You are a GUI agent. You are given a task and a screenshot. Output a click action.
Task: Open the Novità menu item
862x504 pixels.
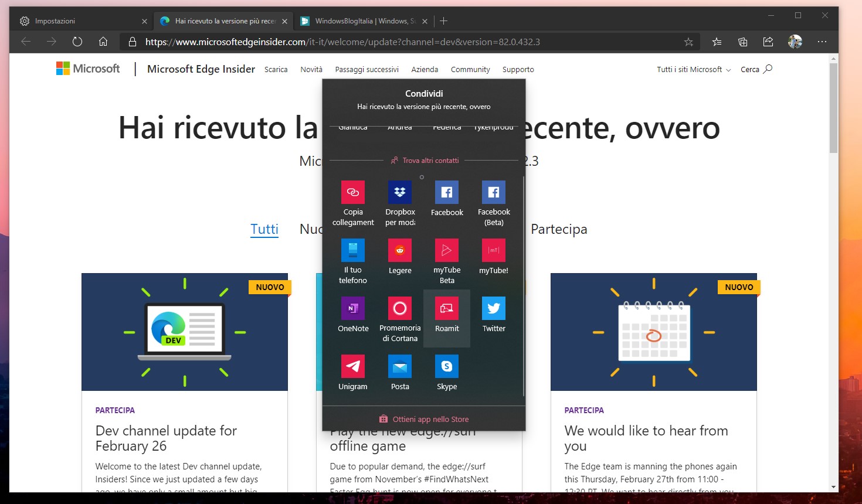(311, 69)
